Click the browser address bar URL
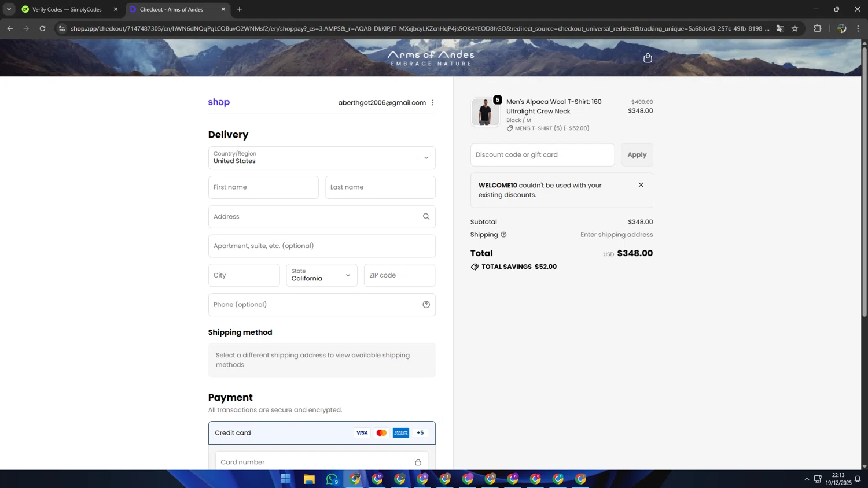The width and height of the screenshot is (868, 488). pos(420,28)
